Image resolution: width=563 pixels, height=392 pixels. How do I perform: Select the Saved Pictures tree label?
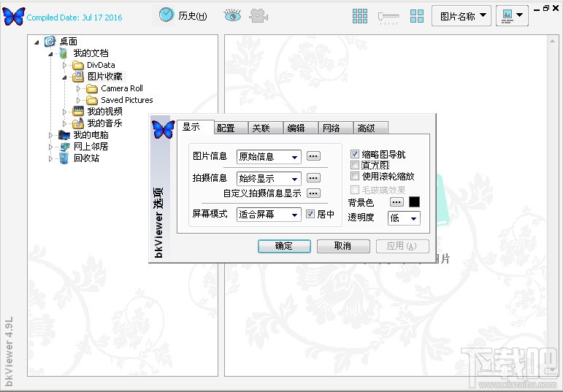click(x=127, y=100)
